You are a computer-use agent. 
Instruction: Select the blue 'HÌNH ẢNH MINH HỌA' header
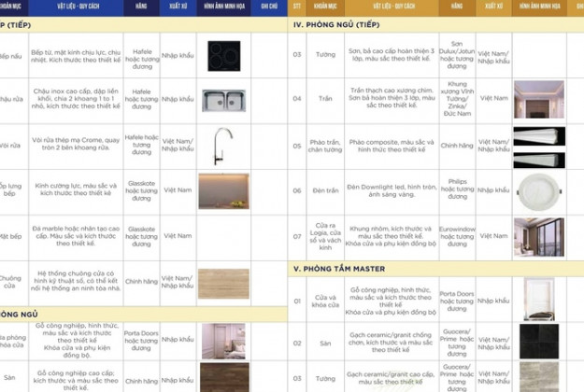pos(224,7)
